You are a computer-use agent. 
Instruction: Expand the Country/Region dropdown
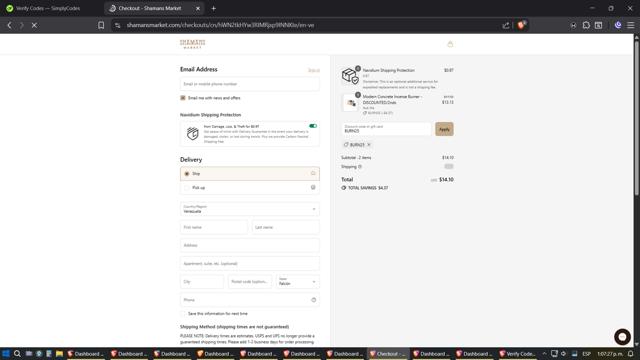[x=250, y=209]
